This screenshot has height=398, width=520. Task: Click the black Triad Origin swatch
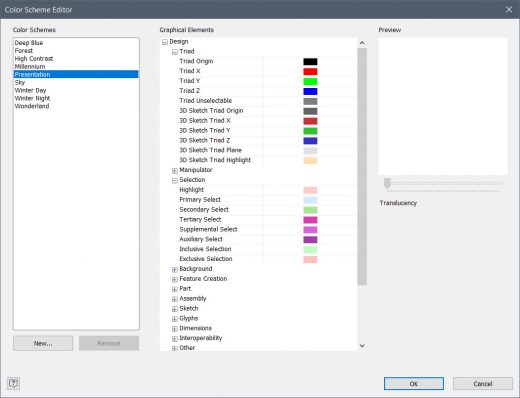[x=310, y=62]
